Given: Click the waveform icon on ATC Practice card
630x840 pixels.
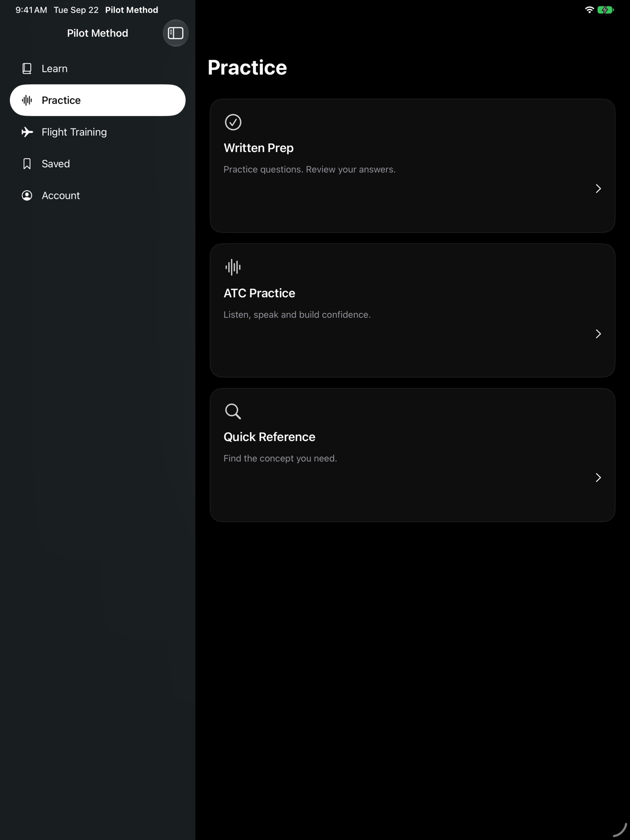Looking at the screenshot, I should coord(233,267).
